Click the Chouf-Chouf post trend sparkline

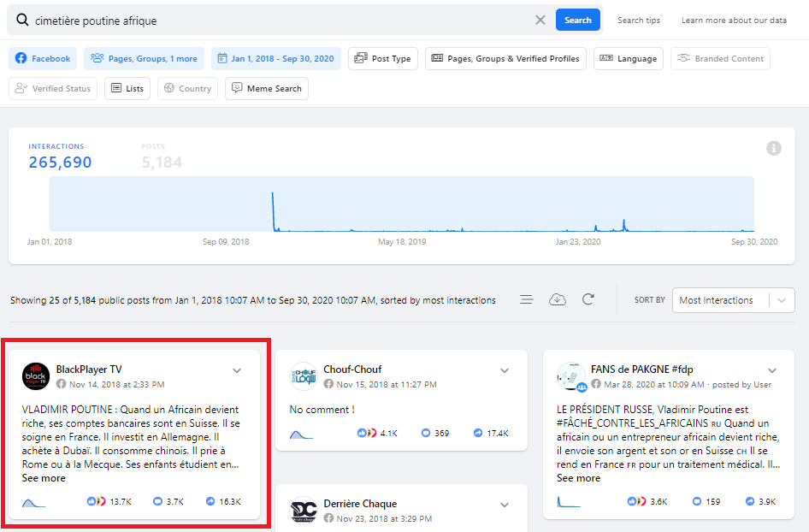(301, 434)
